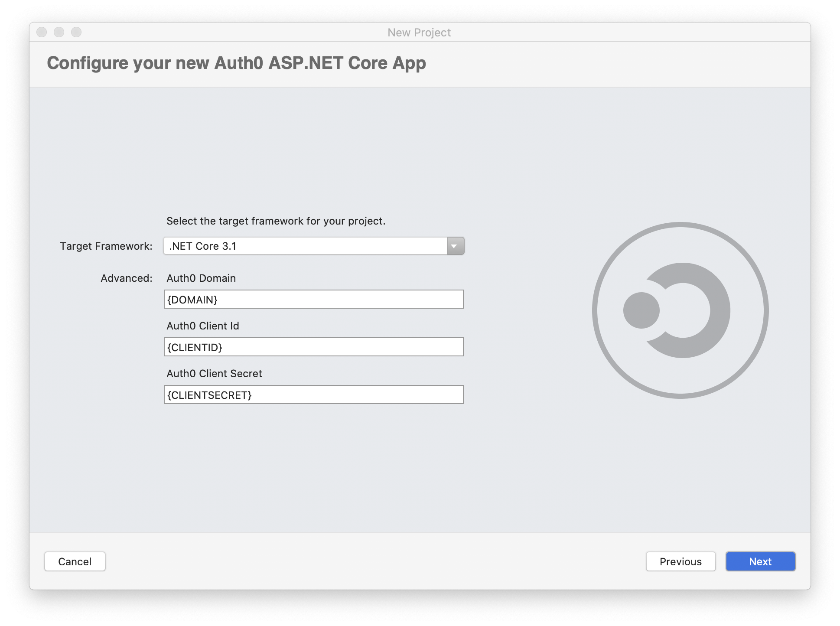840x626 pixels.
Task: Click the Auth0 Client Id label
Action: click(x=202, y=326)
